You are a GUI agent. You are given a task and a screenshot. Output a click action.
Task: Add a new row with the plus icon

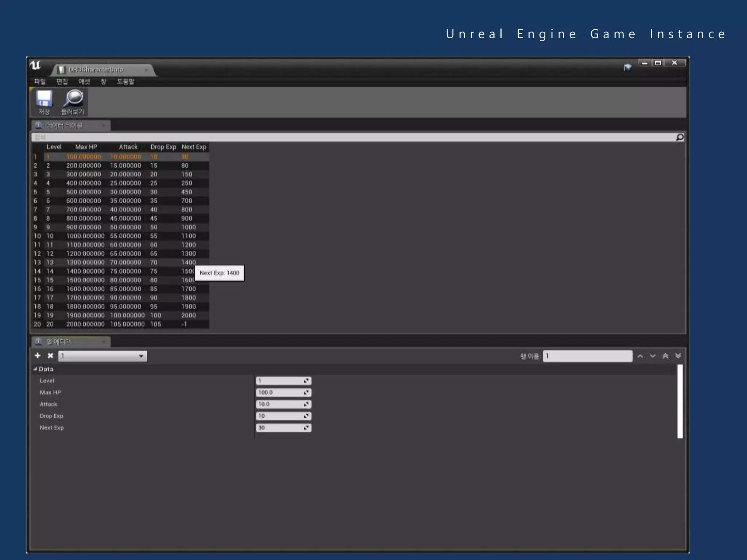38,355
